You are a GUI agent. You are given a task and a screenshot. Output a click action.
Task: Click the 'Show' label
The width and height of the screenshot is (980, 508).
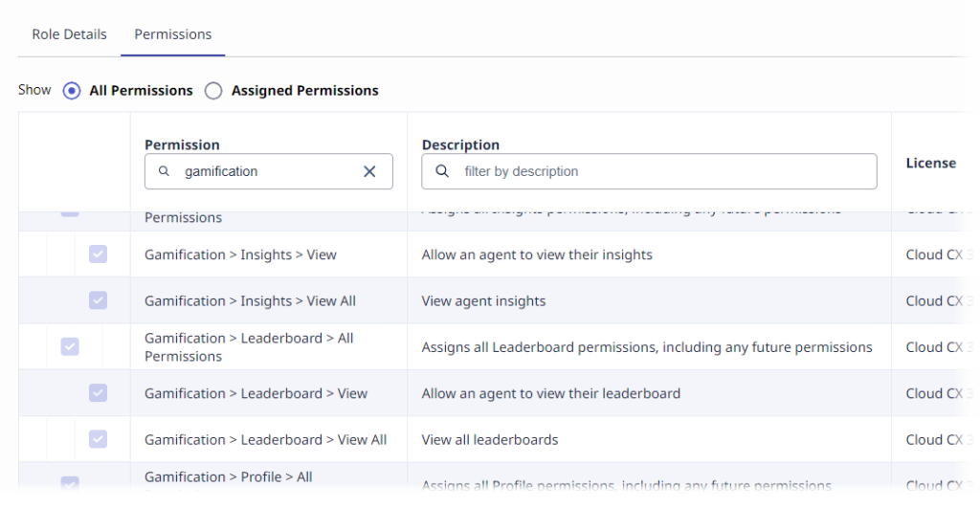tap(34, 90)
